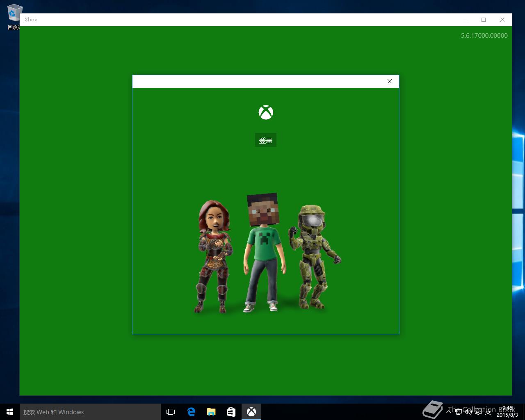Image resolution: width=525 pixels, height=420 pixels.
Task: Close the Xbox sign-in dialog
Action: tap(390, 81)
